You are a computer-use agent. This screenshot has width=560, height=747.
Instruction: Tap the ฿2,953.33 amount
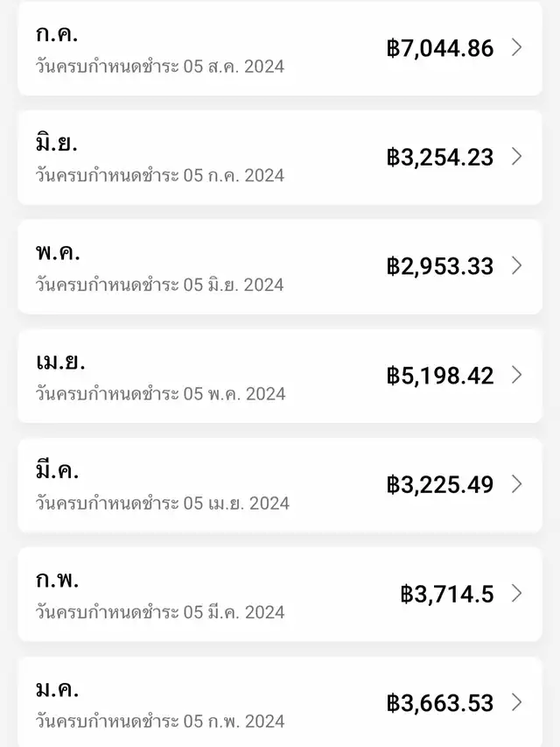[x=440, y=266]
